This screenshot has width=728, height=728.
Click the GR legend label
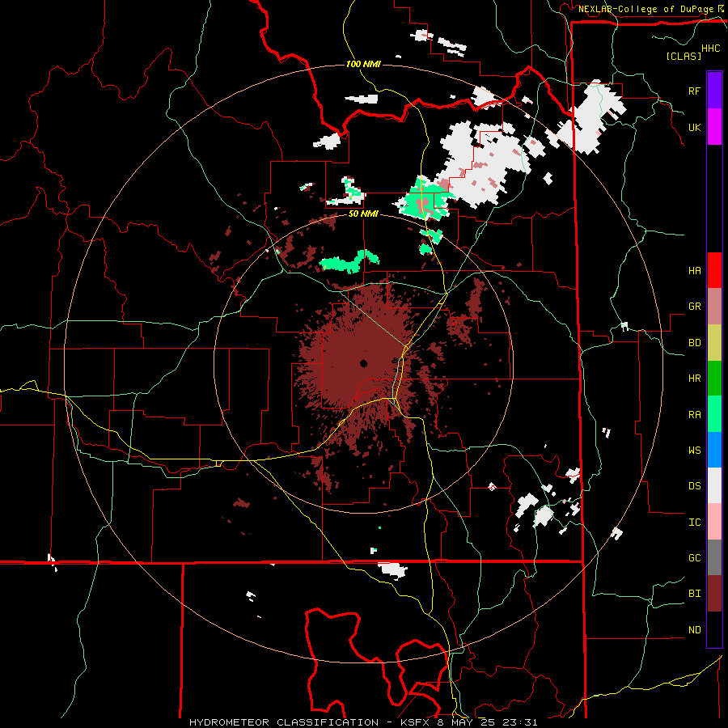pos(694,307)
